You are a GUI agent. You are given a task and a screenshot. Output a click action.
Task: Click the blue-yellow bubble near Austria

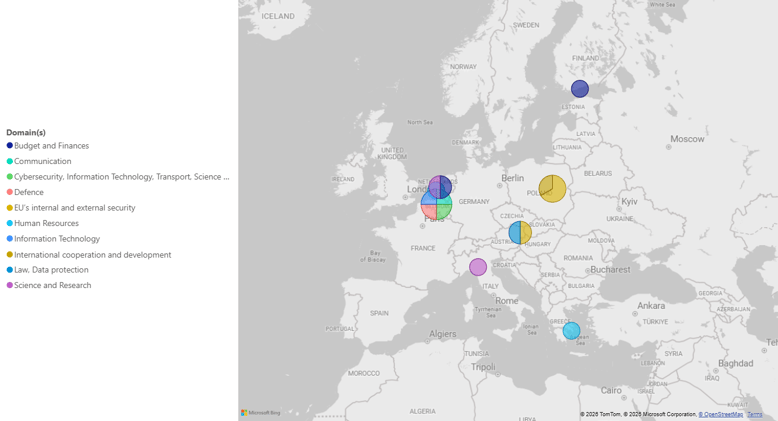click(520, 233)
